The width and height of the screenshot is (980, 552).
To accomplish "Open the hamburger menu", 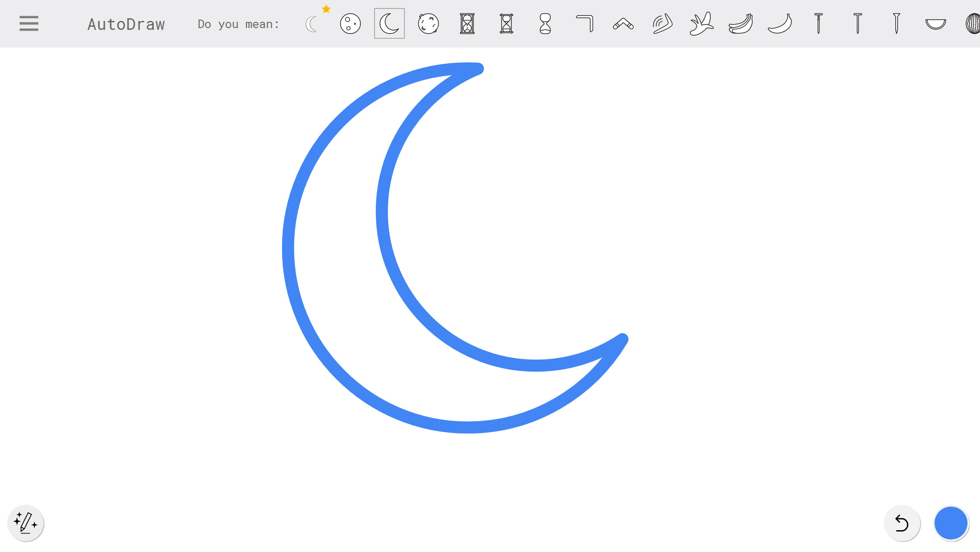I will (x=29, y=24).
